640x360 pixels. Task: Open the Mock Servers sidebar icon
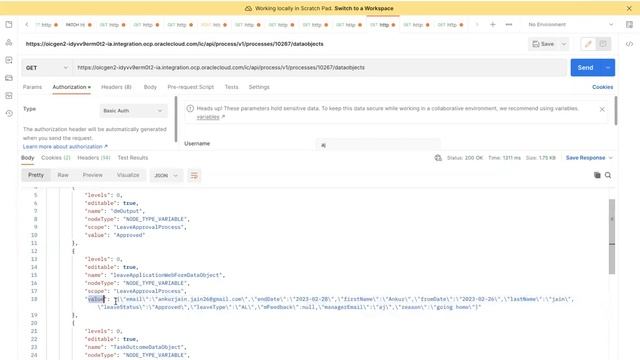9,78
